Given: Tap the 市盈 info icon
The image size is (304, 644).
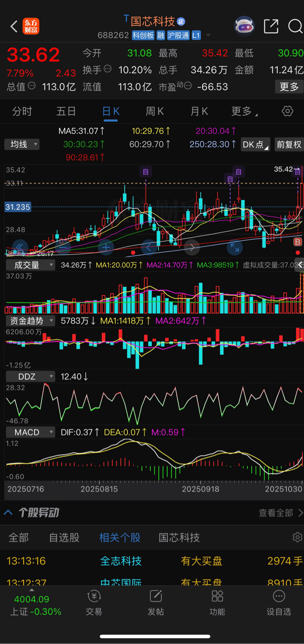Looking at the screenshot, I should (188, 85).
